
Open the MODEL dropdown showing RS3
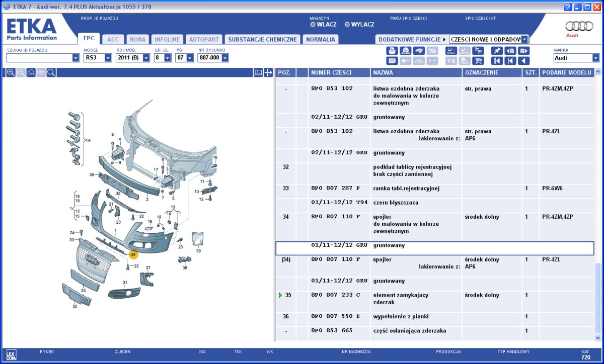(x=108, y=58)
